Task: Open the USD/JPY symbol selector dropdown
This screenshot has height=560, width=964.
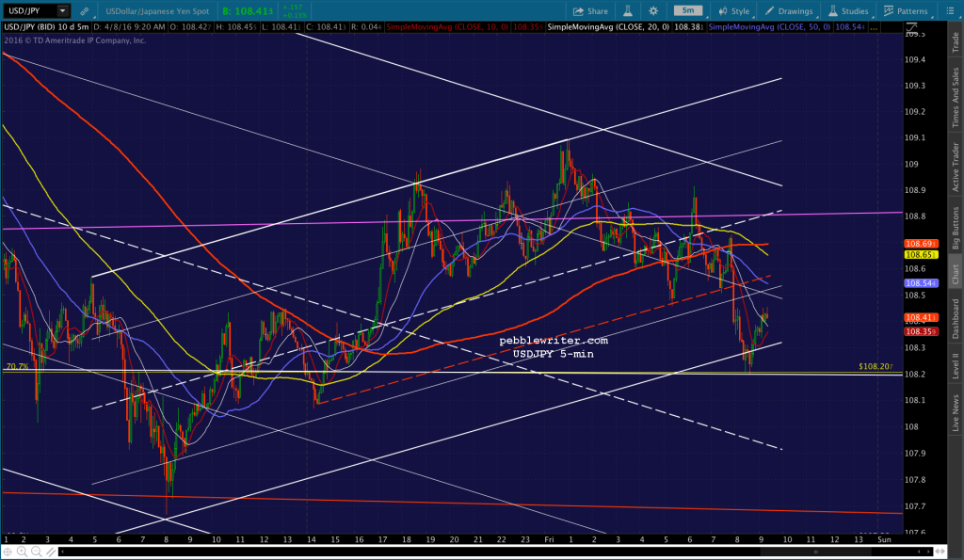Action: coord(64,10)
